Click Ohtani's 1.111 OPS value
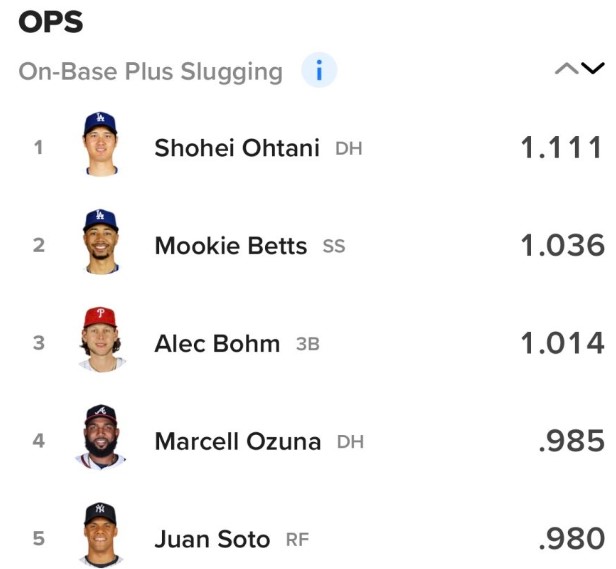 click(562, 148)
